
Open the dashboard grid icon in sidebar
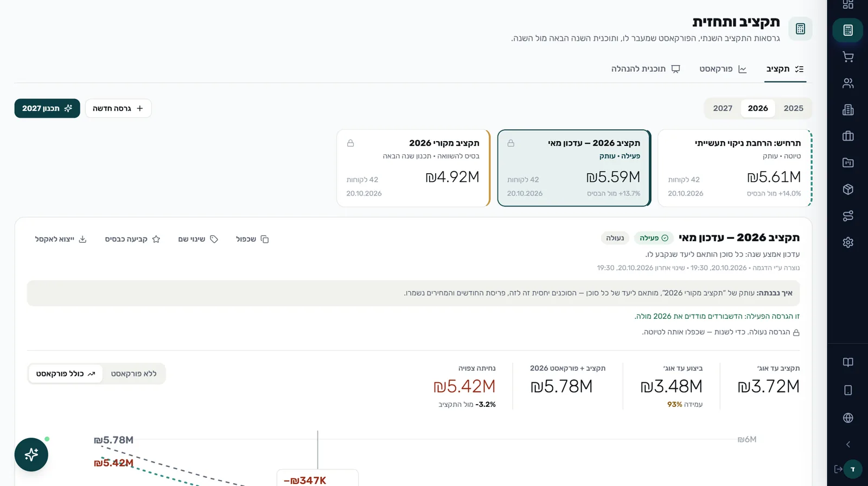848,4
